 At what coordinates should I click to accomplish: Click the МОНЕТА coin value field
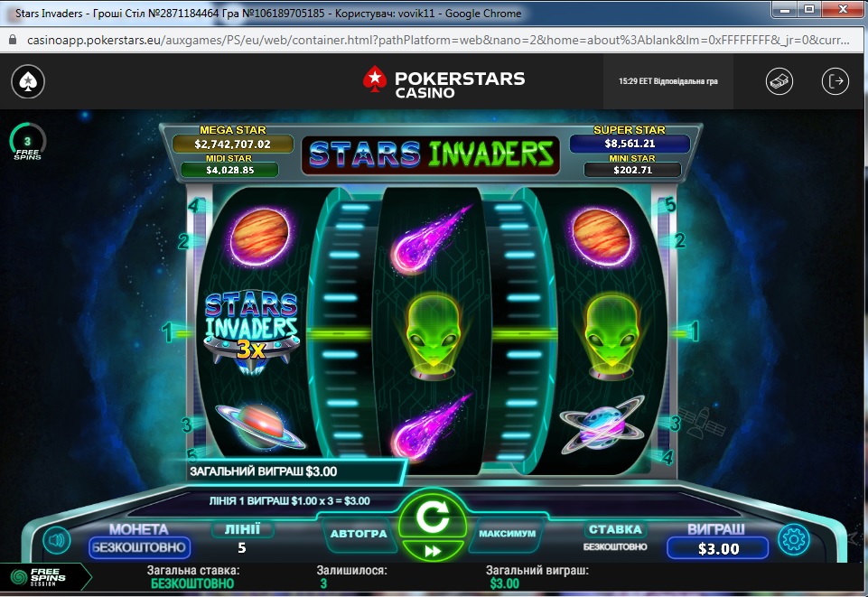139,547
